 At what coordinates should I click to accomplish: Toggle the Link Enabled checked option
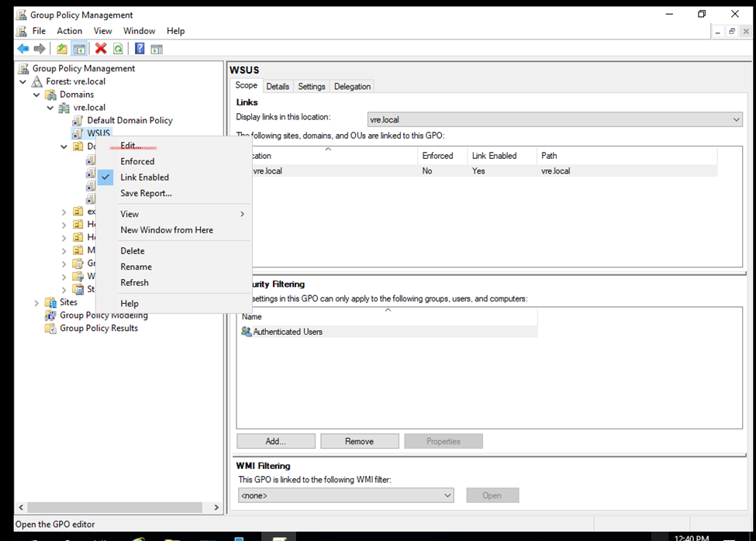144,177
